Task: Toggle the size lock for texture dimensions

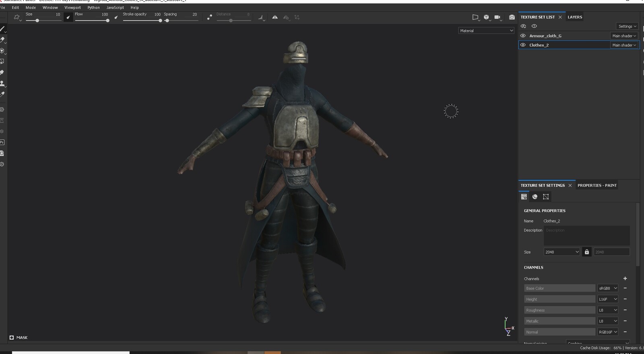Action: click(x=587, y=252)
